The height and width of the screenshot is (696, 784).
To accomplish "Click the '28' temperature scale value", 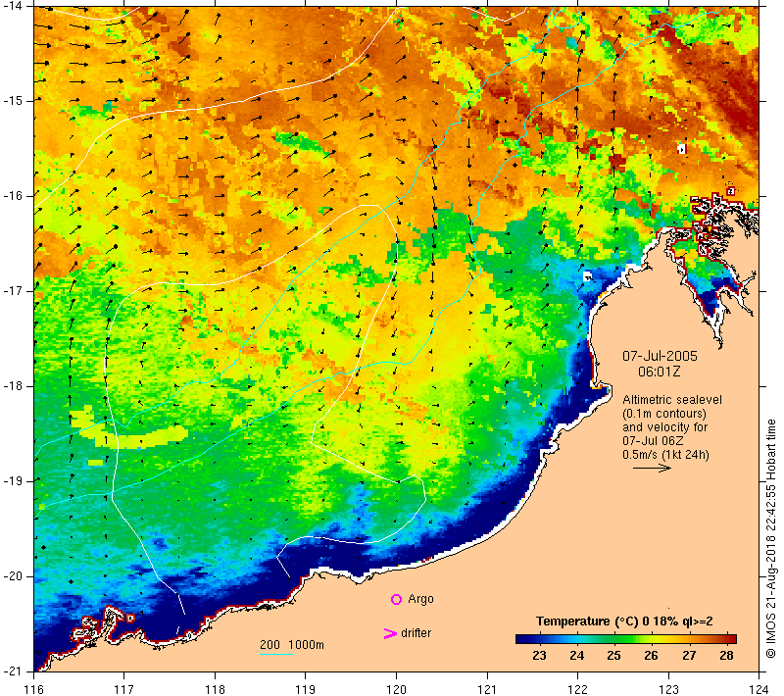I will (726, 656).
